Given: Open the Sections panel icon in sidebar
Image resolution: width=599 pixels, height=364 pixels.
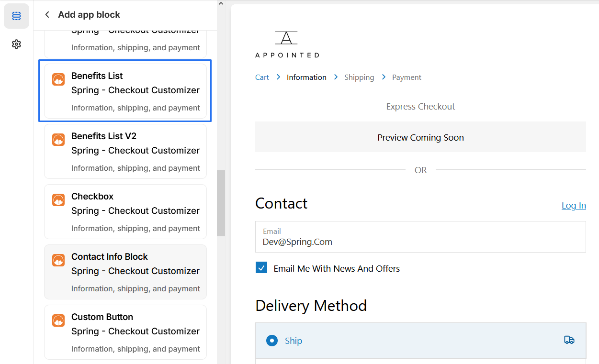Looking at the screenshot, I should (16, 16).
